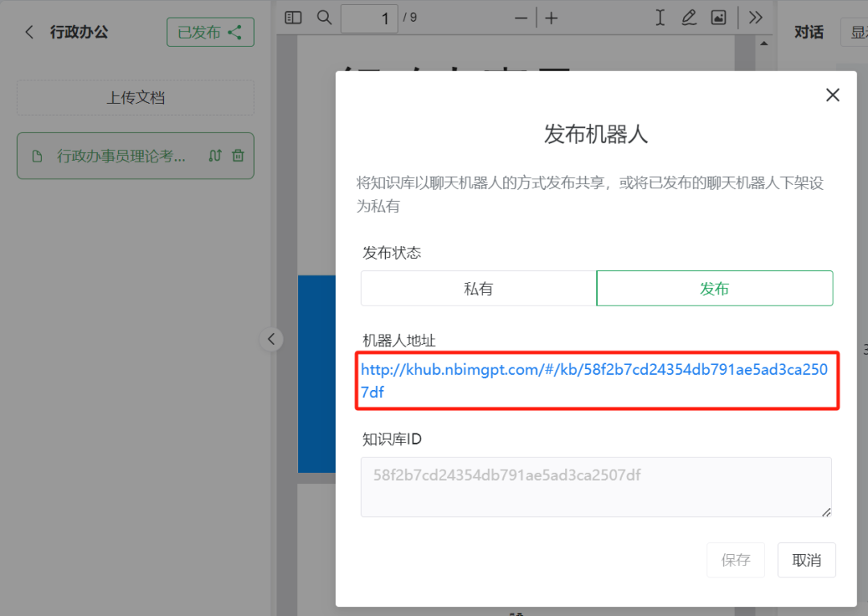Click the 发布状态 label
Viewport: 868px width, 616px height.
click(392, 253)
